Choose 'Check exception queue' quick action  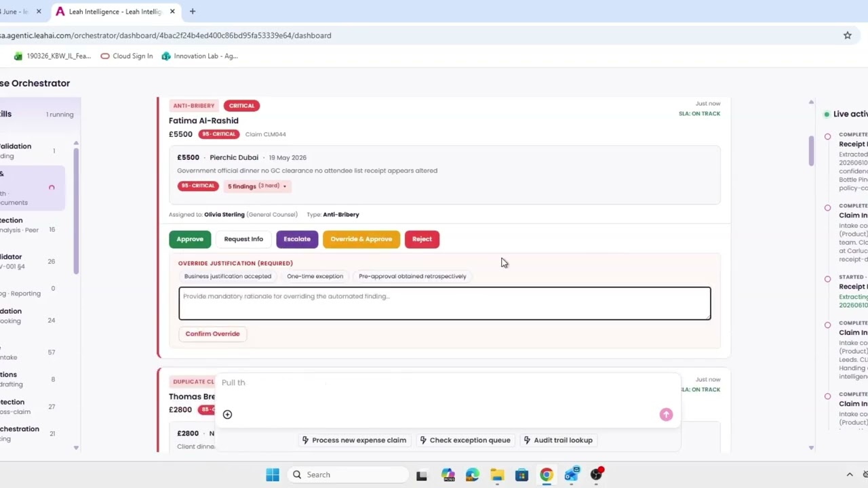coord(465,440)
